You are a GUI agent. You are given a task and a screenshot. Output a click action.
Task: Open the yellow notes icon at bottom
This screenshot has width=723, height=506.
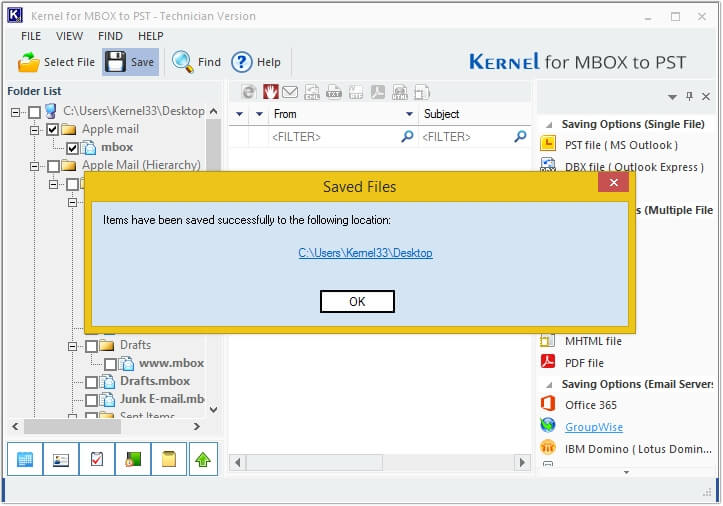point(169,459)
